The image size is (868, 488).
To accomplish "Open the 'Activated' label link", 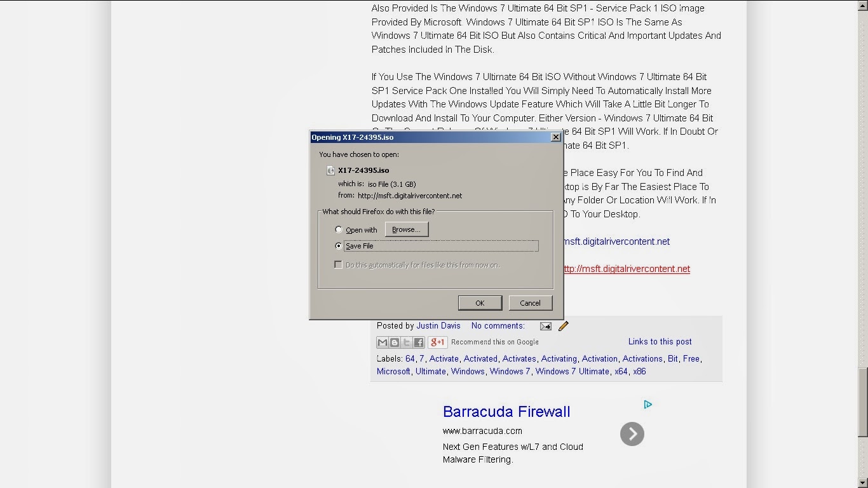I will click(x=480, y=358).
